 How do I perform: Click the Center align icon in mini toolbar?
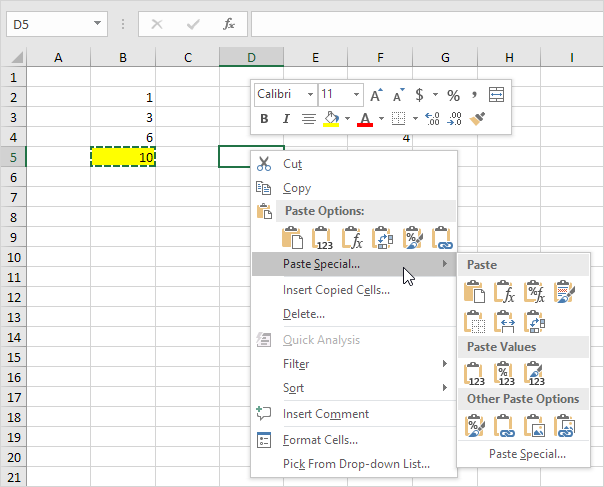point(309,119)
